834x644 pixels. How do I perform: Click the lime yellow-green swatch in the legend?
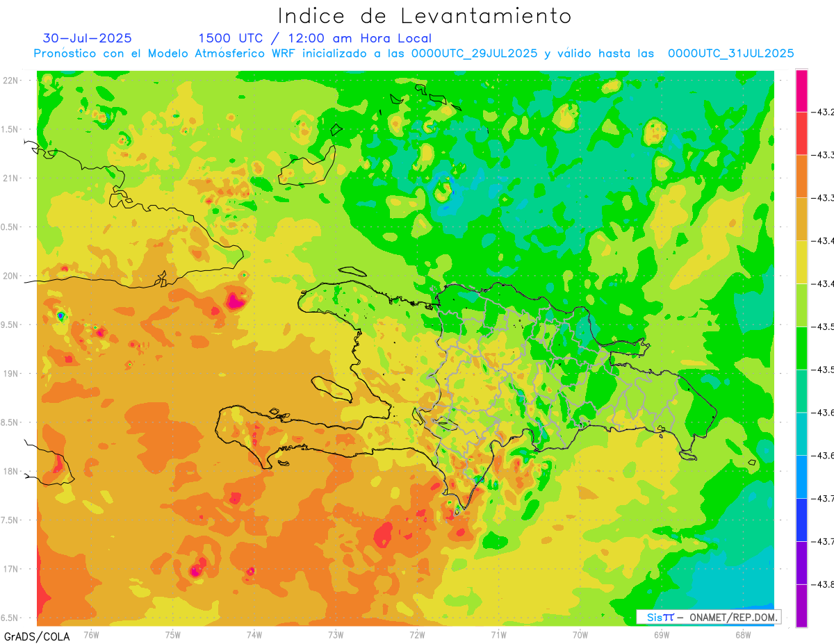801,305
